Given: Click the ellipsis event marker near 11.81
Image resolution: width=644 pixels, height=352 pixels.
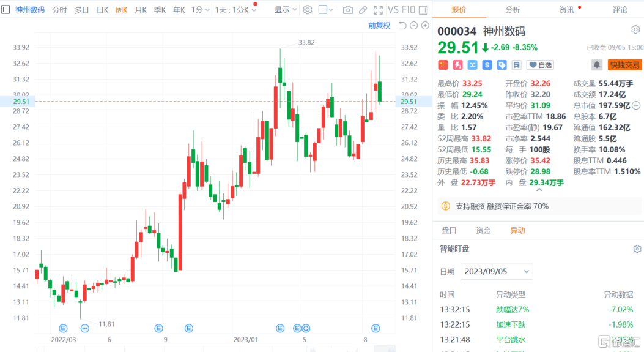Looking at the screenshot, I should click(84, 328).
